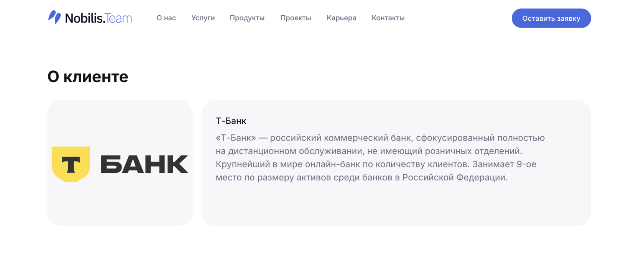The height and width of the screenshot is (265, 644).
Task: Open the 'Услуги' navigation entry
Action: (203, 18)
